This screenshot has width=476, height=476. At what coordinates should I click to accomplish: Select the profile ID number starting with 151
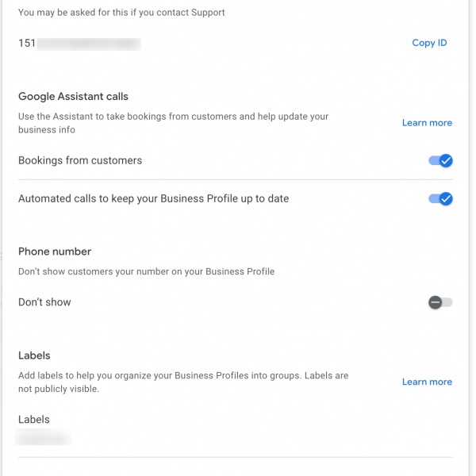click(79, 44)
